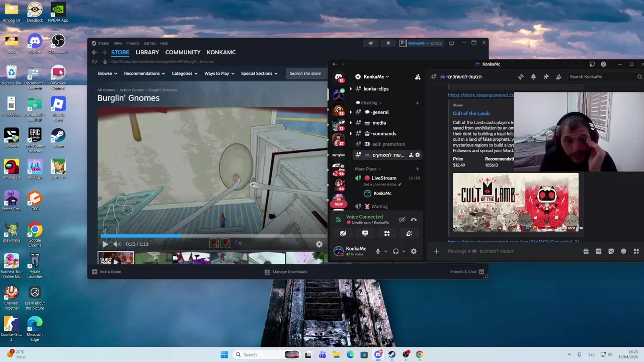Open Discord direct messages home icon

click(x=339, y=77)
